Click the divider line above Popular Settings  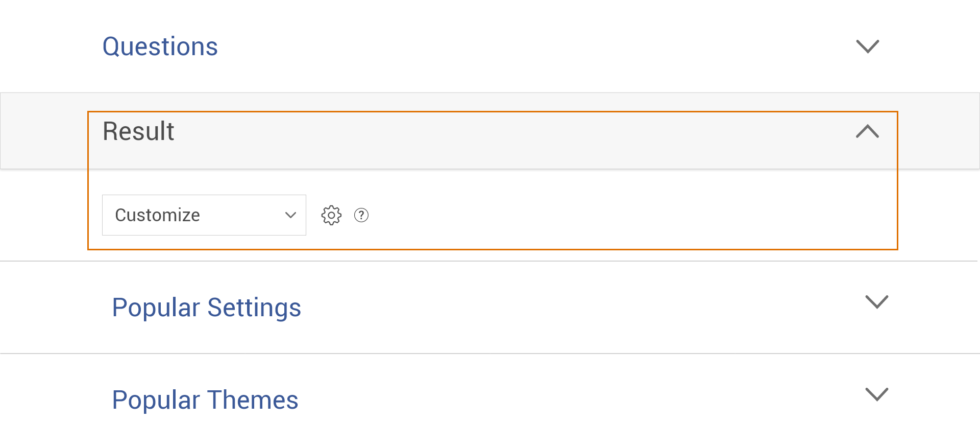[x=490, y=261]
